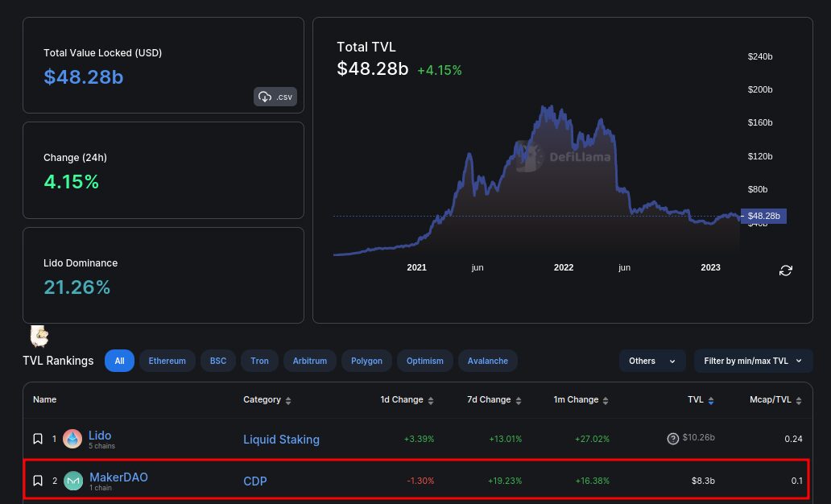Click the $48.28b price marker on chart axis
Screen dimensions: 831x504
click(x=763, y=217)
